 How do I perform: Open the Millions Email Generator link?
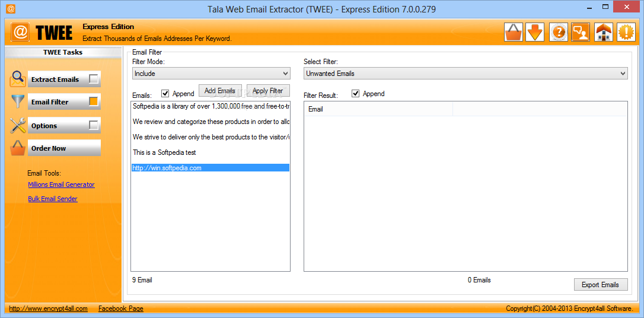click(x=61, y=185)
